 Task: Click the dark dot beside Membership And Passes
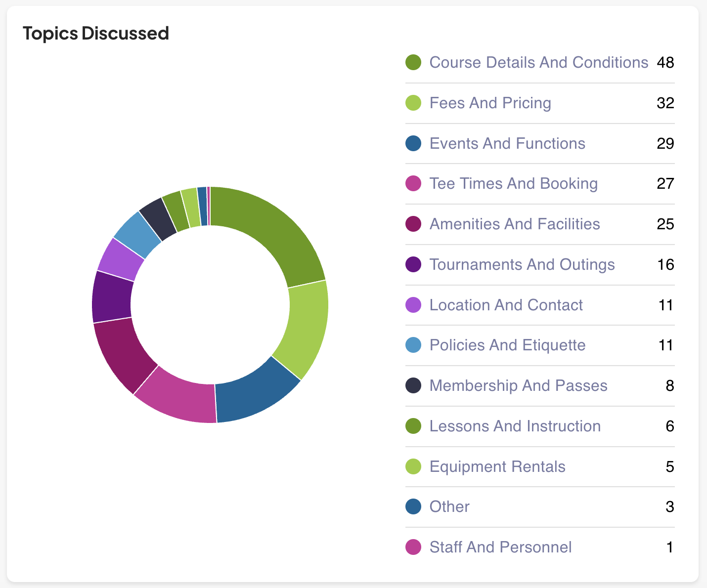[413, 386]
